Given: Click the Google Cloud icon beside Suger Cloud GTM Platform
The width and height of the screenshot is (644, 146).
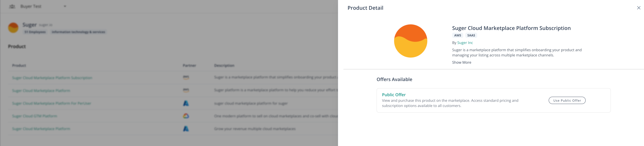Looking at the screenshot, I should coord(186,116).
